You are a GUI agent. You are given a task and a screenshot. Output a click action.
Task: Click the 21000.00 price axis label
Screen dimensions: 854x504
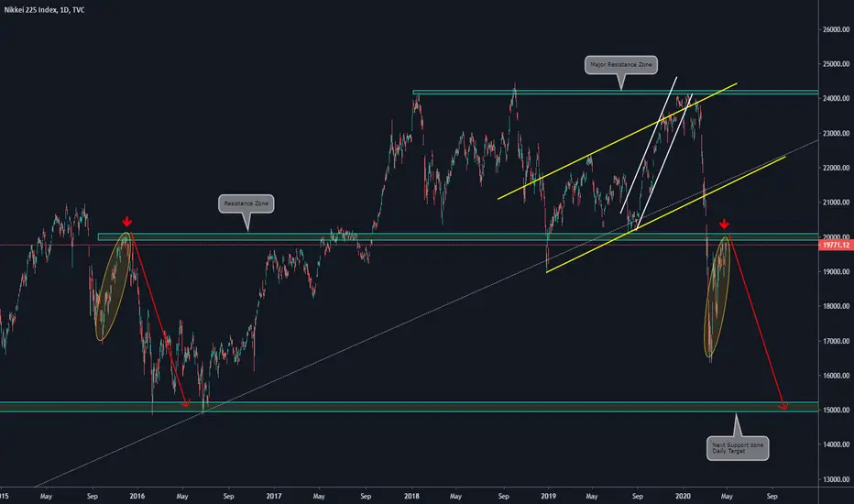(836, 203)
